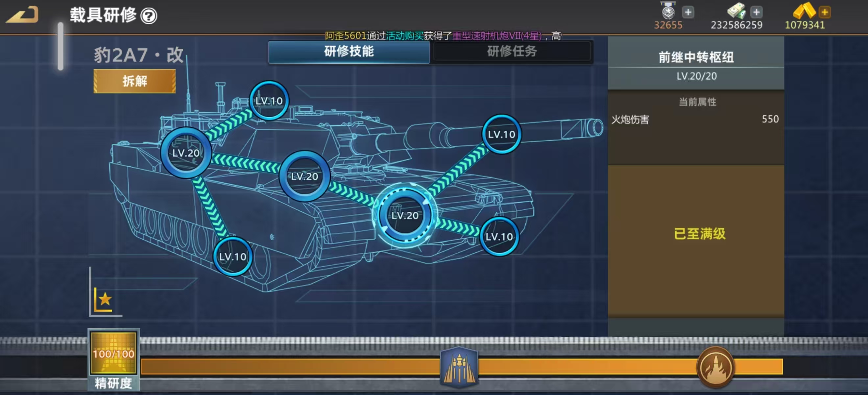Image resolution: width=868 pixels, height=395 pixels.
Task: Add more medals with plus icon
Action: 688,13
